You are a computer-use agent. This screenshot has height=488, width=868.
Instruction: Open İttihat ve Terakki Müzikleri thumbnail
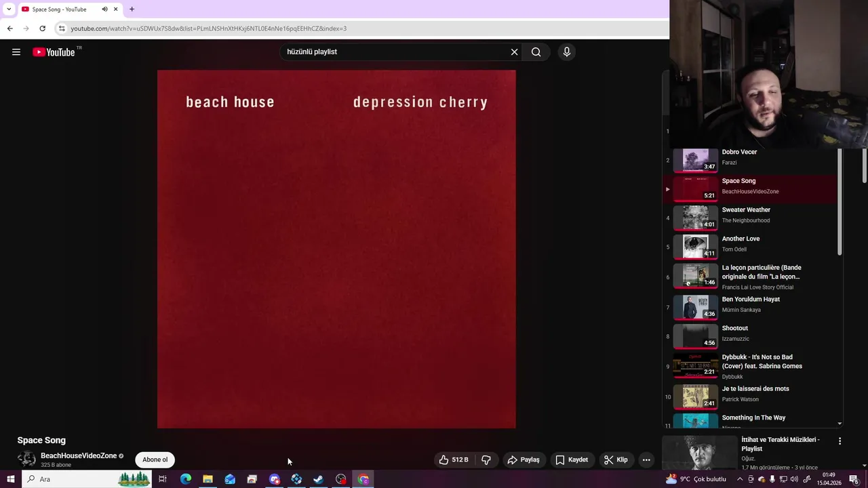(x=699, y=453)
